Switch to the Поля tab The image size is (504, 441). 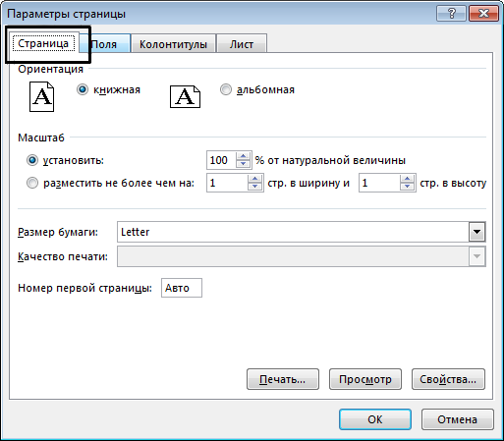coord(104,43)
